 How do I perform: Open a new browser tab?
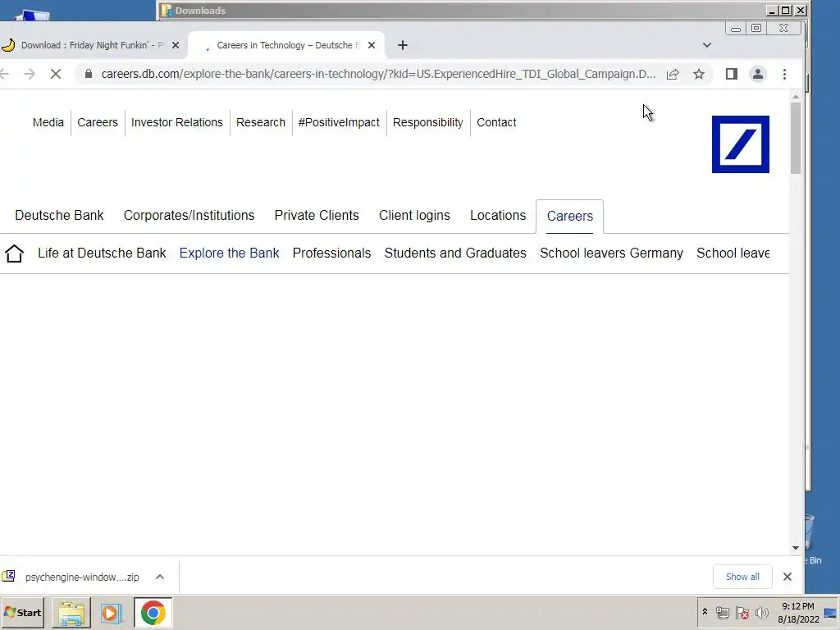point(403,46)
